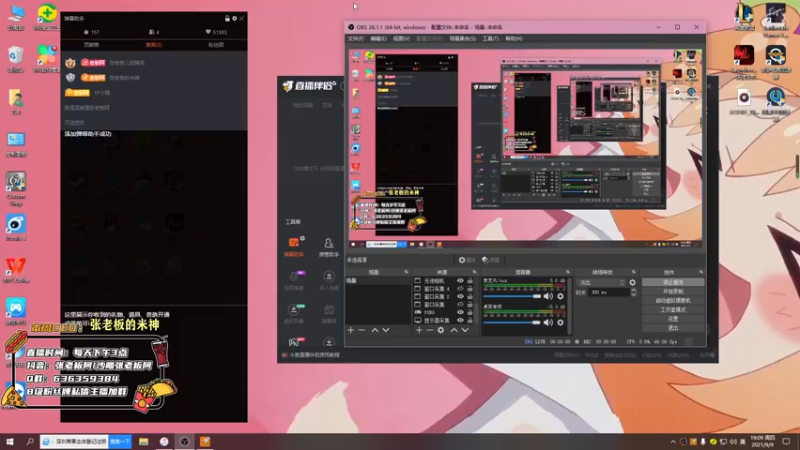Click the 桌面音频 volume slider
This screenshot has width=800, height=450.
click(512, 322)
